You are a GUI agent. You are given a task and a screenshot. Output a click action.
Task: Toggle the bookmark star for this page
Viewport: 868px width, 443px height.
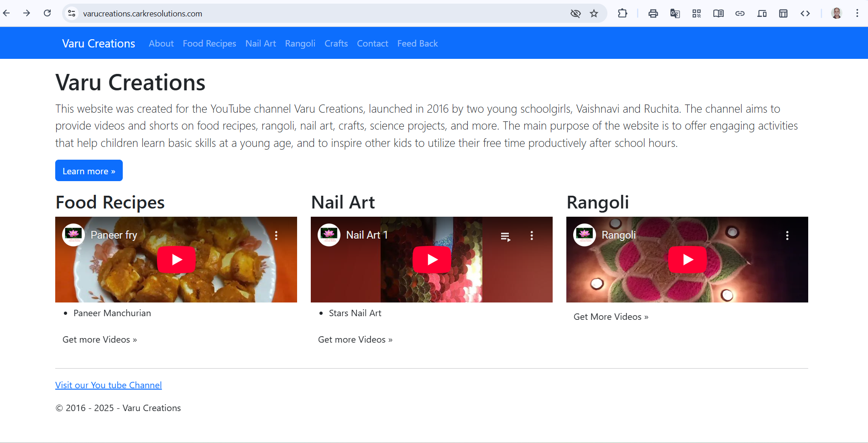tap(594, 13)
